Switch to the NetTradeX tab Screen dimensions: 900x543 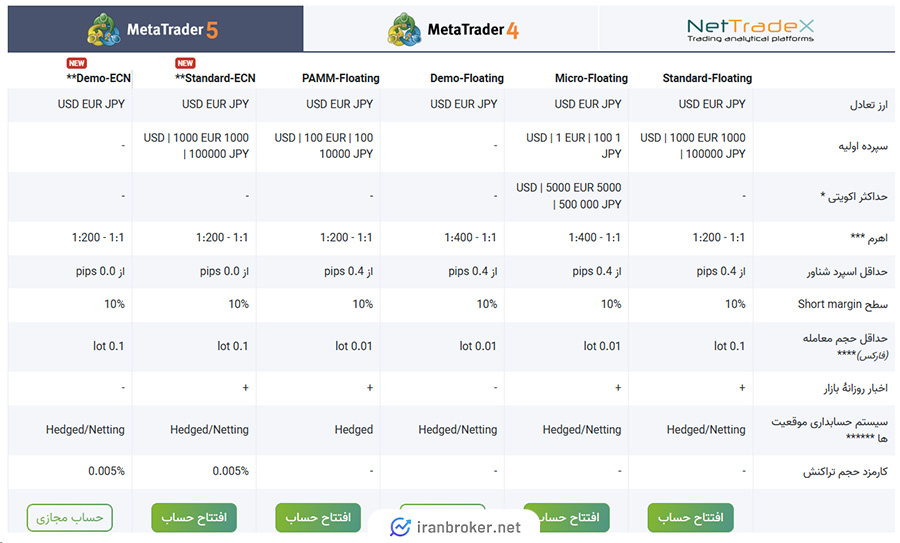(747, 29)
